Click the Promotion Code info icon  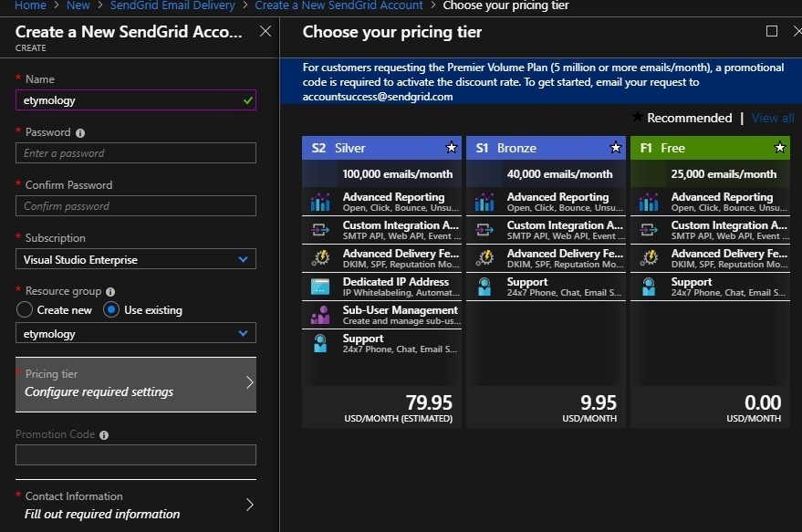[x=104, y=434]
